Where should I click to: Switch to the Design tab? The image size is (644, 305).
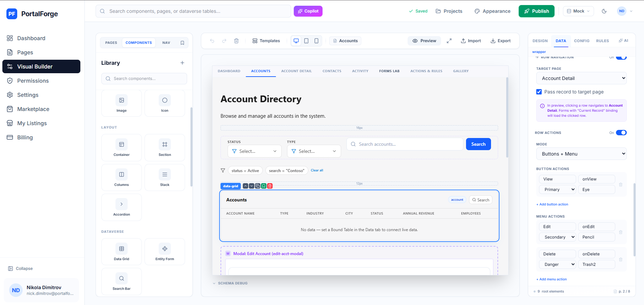click(540, 41)
